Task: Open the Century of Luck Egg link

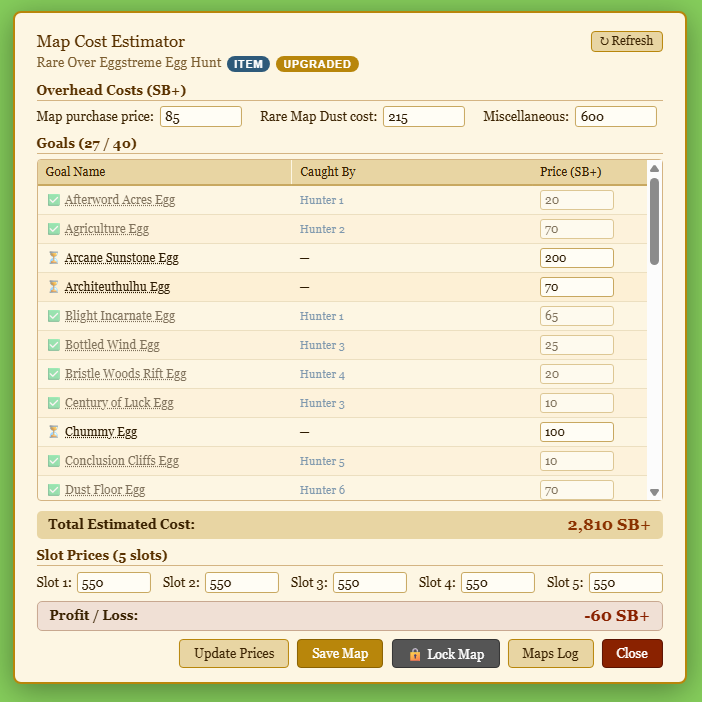Action: click(x=119, y=403)
